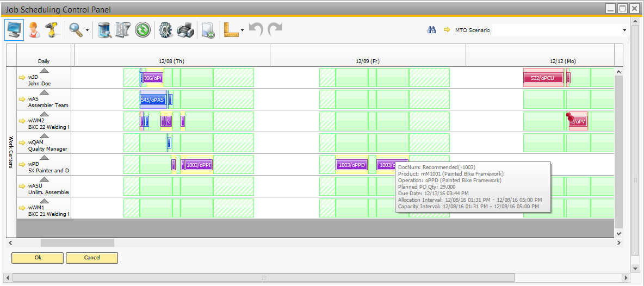Select the 545/oPAS blue task bar
Viewport: 644px width, 286px height.
coord(153,100)
